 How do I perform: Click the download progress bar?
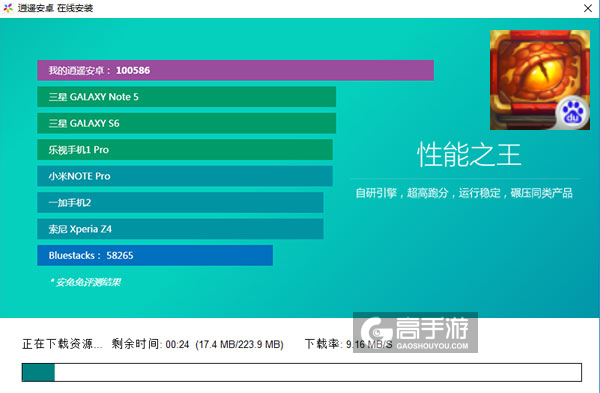coord(302,372)
